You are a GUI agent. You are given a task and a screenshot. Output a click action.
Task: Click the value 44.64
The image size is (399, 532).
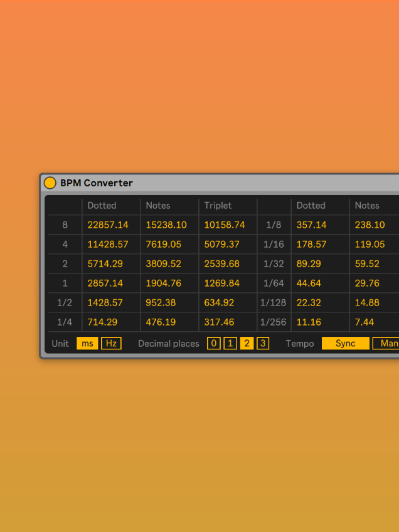coord(309,283)
